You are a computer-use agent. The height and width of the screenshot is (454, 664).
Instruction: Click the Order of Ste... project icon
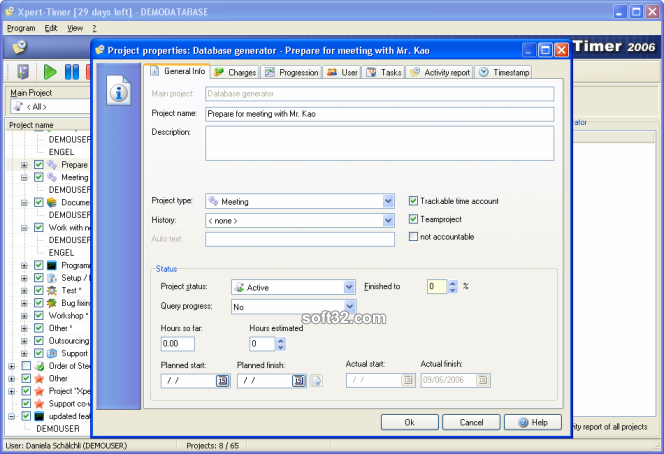pyautogui.click(x=39, y=366)
